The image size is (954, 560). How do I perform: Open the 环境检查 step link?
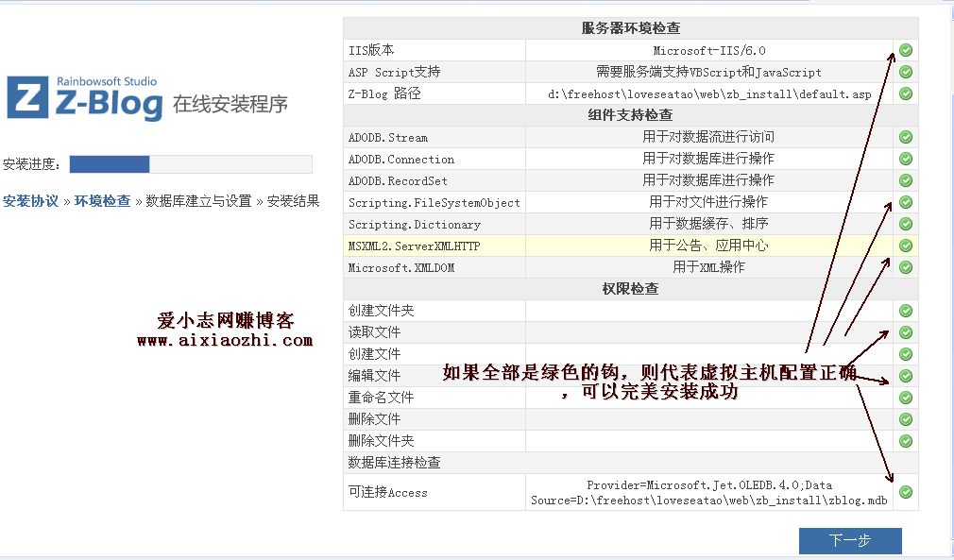102,201
